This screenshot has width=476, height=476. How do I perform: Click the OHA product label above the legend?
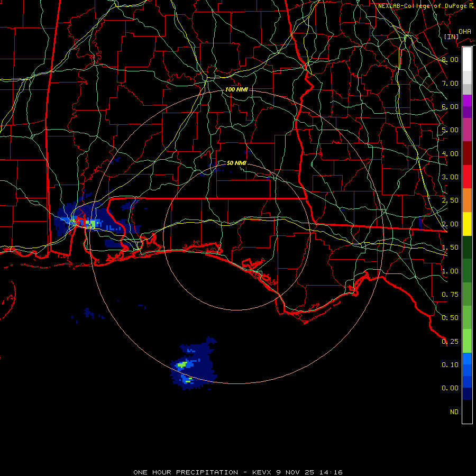click(465, 31)
